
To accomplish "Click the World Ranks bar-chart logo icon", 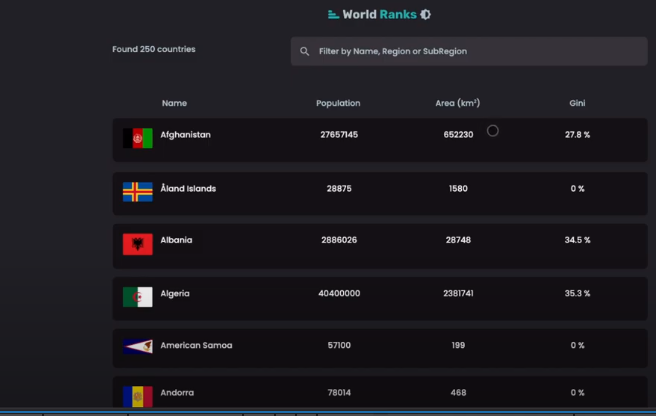I will (x=333, y=15).
